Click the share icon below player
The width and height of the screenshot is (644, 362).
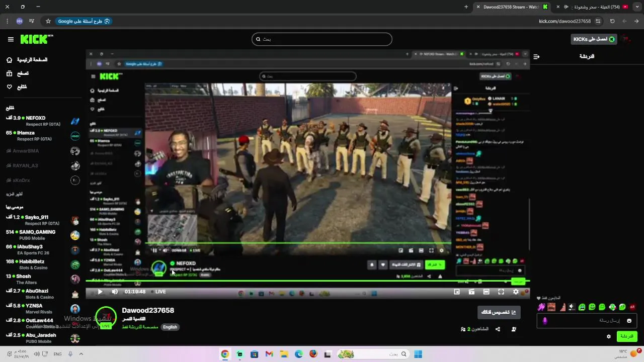click(x=498, y=329)
